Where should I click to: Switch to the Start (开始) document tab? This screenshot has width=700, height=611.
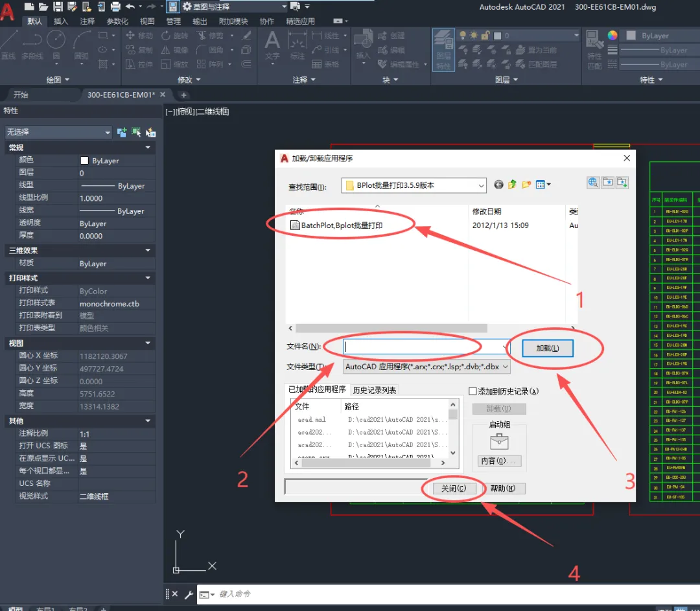21,95
